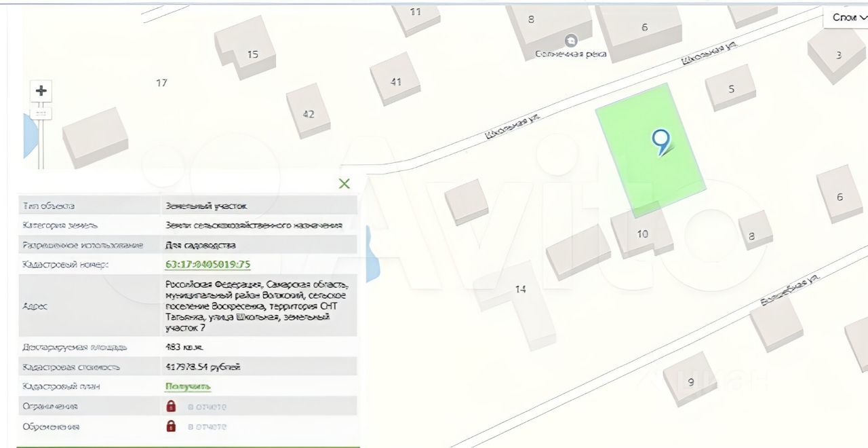The height and width of the screenshot is (448, 868).
Task: Click the 'Для садоводства' value
Action: (x=201, y=245)
